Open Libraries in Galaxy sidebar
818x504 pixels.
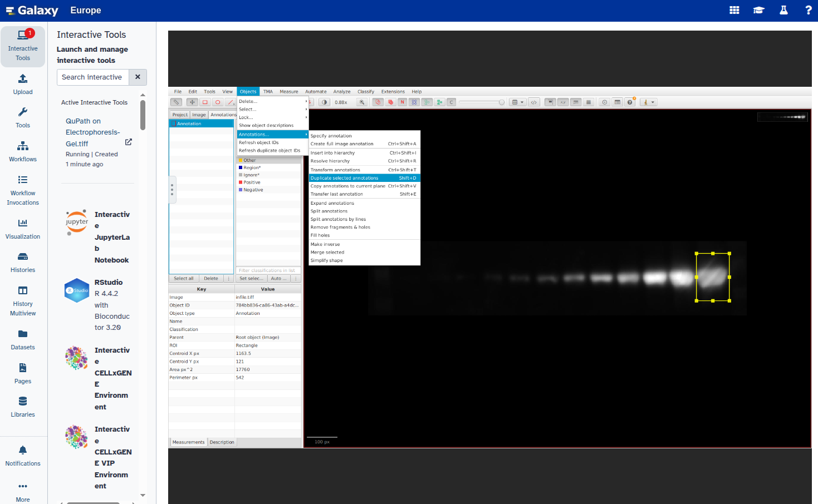(x=23, y=407)
